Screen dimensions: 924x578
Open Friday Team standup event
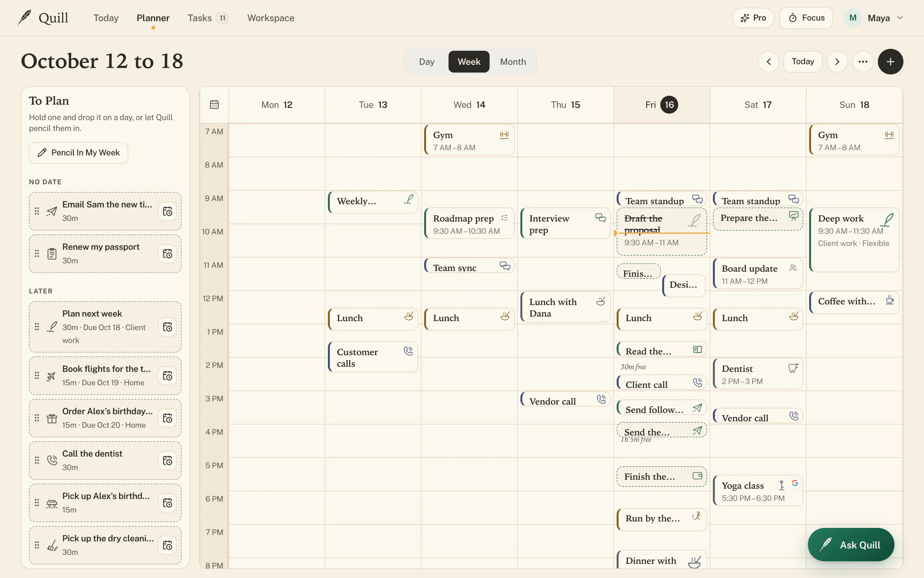point(662,199)
